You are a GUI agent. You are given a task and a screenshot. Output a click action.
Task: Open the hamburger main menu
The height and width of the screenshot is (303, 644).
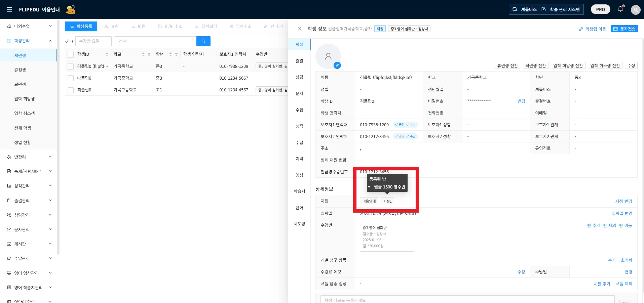9,9
